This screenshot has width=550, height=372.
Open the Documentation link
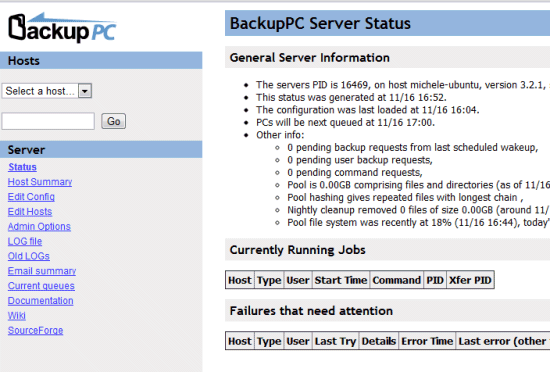41,300
